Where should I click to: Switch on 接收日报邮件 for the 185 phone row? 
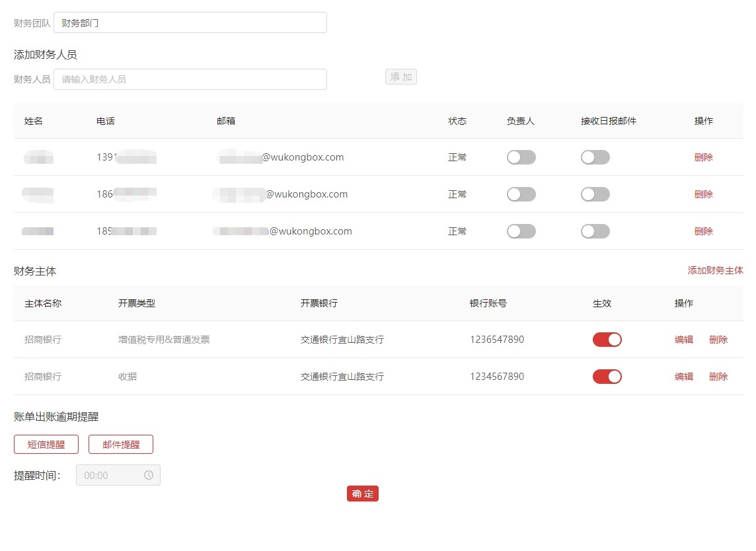pos(595,231)
